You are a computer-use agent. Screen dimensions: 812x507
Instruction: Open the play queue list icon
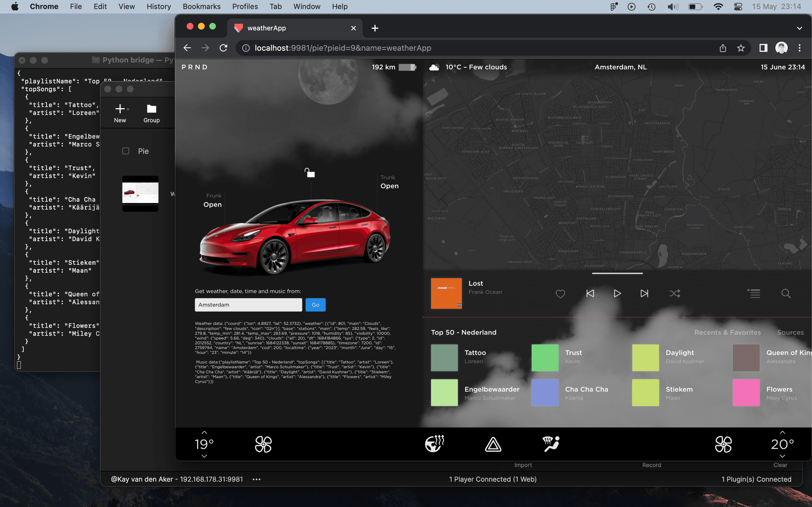754,293
